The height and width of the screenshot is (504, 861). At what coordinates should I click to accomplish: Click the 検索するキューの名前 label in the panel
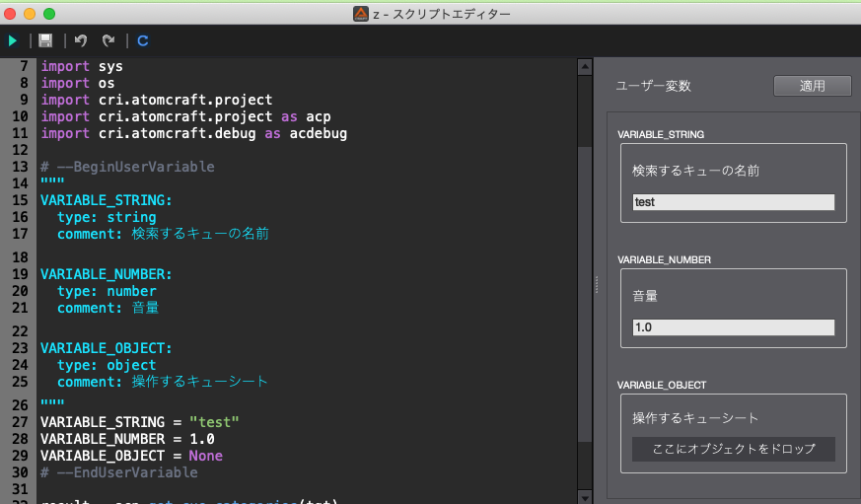click(695, 171)
